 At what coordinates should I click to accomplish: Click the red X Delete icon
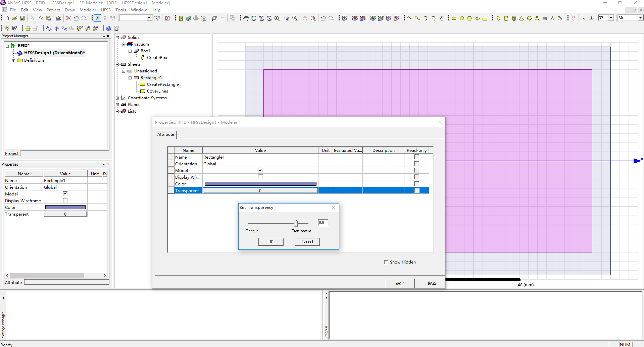pyautogui.click(x=68, y=18)
